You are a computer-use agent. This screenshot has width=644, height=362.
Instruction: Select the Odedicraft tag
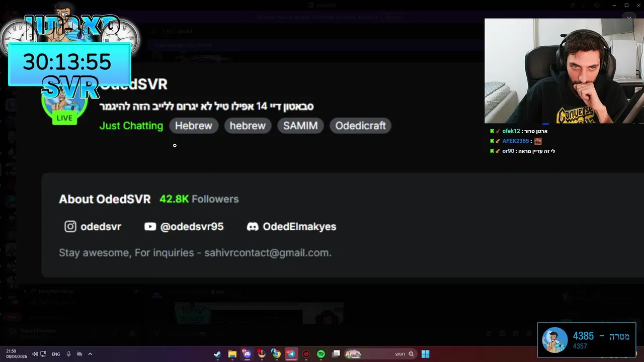click(x=360, y=126)
